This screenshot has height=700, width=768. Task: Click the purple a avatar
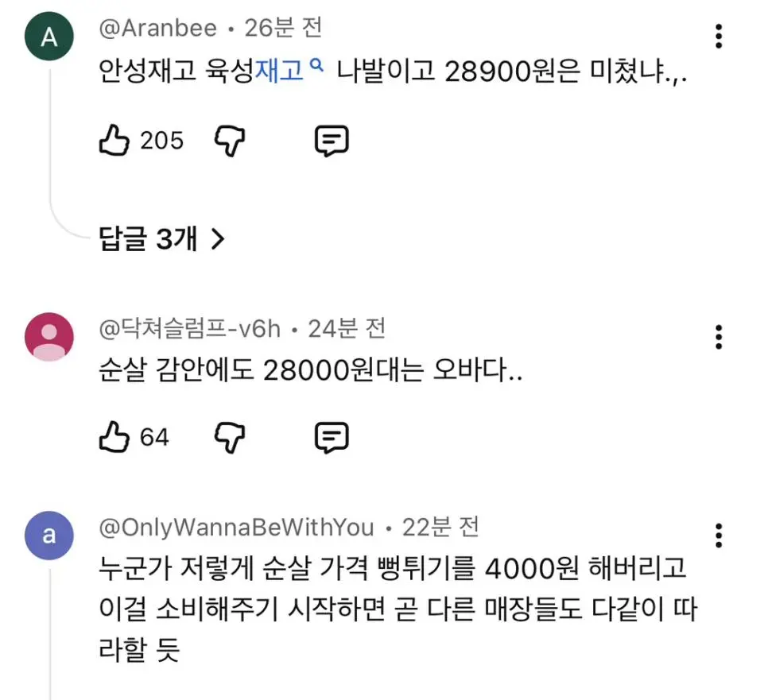49,536
